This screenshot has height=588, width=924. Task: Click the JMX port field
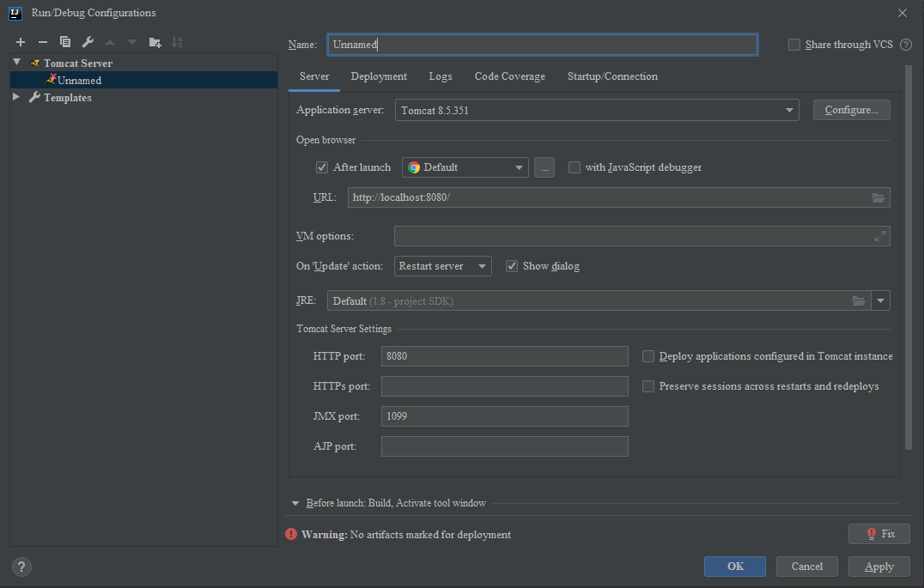[504, 416]
